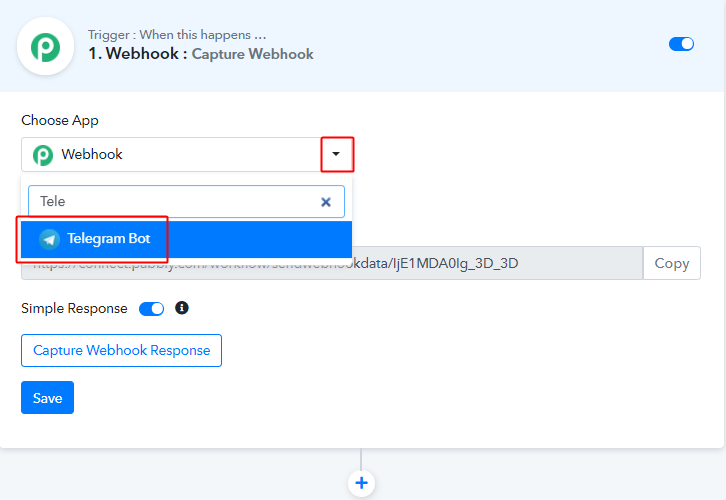
Task: Click the Webhook logo inside Choose App box
Action: pos(43,155)
